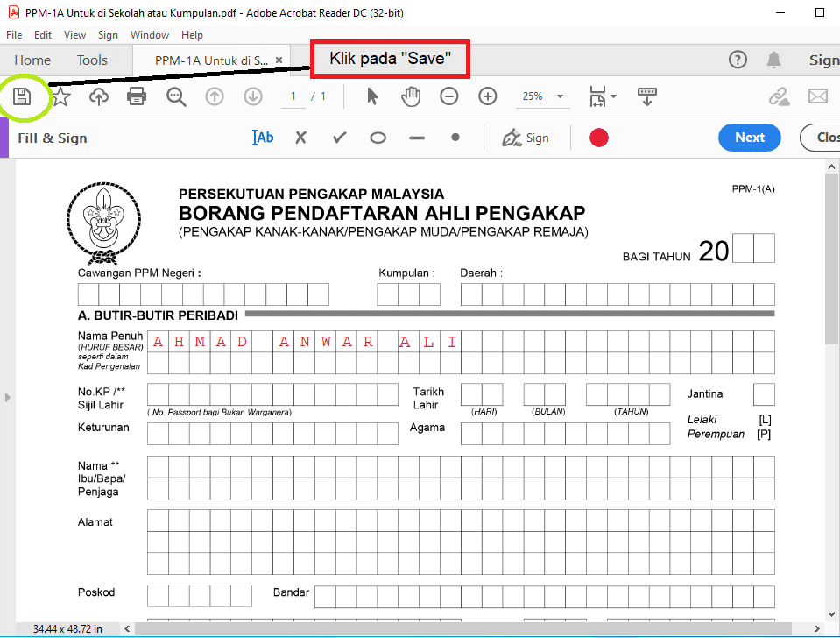Image resolution: width=840 pixels, height=638 pixels.
Task: Choose the checkmark annotation tool
Action: click(x=339, y=138)
